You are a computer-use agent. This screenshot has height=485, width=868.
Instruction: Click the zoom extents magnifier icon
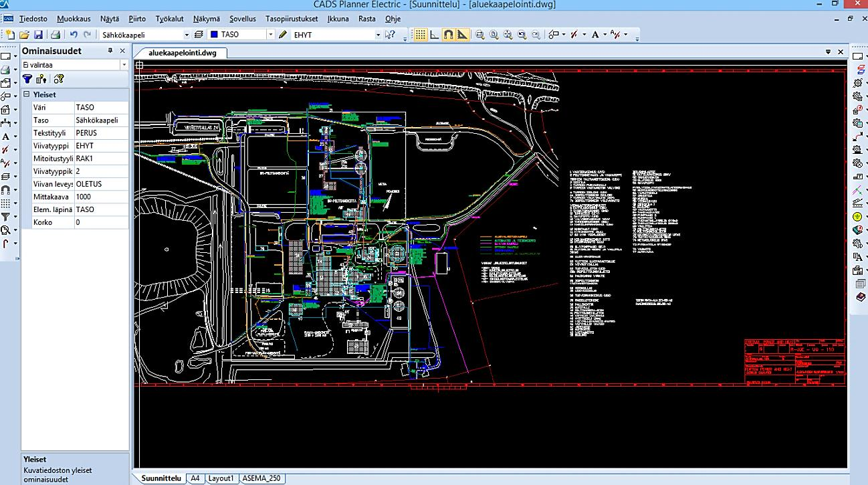point(508,34)
